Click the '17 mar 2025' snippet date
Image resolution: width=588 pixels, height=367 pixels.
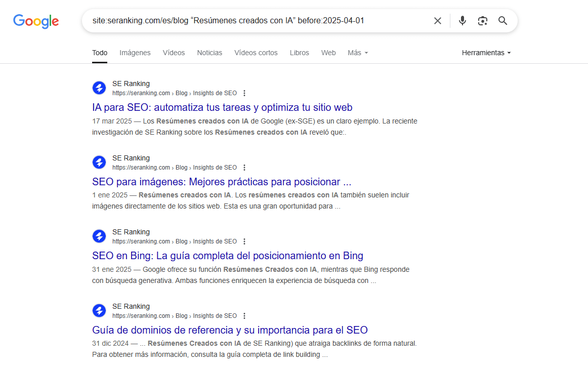[112, 121]
